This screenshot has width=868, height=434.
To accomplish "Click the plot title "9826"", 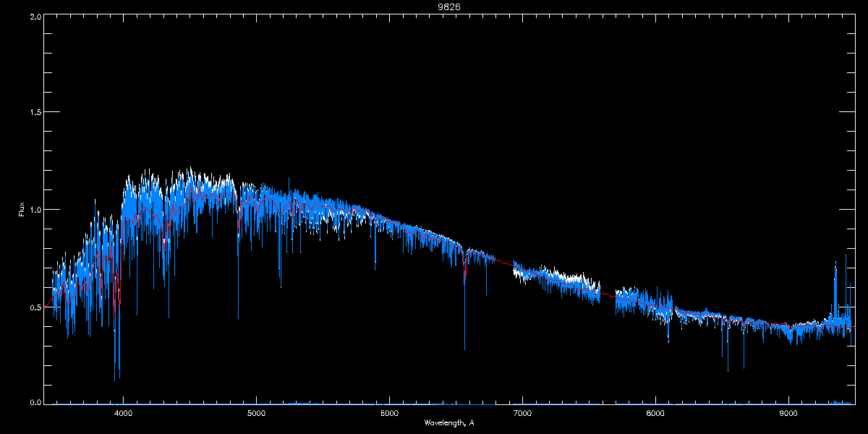I will pos(449,6).
